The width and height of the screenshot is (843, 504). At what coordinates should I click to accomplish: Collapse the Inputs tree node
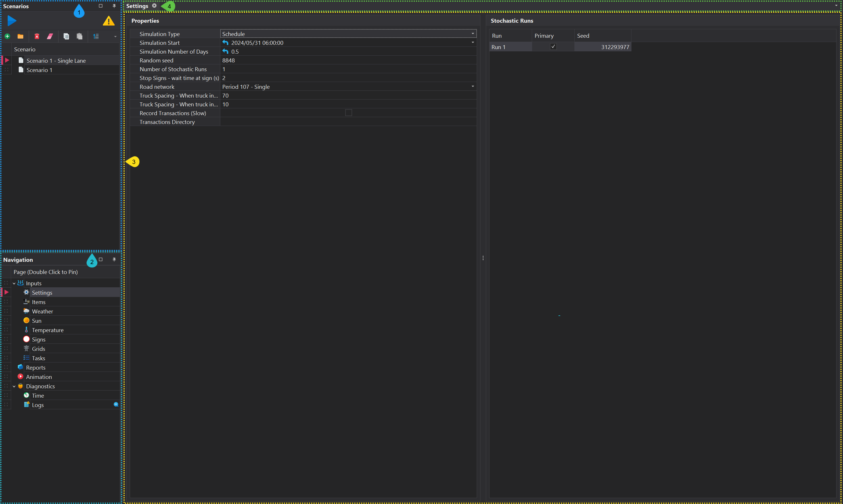click(x=14, y=283)
